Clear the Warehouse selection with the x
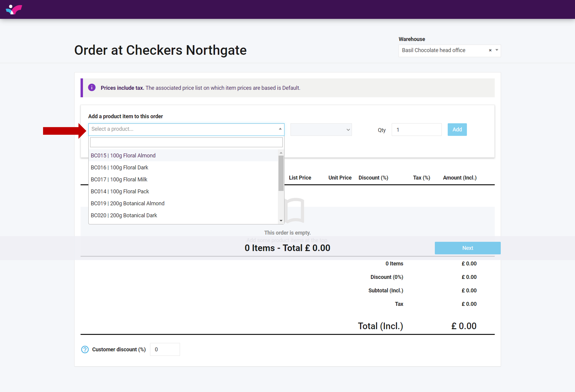Viewport: 575px width, 392px height. coord(490,50)
